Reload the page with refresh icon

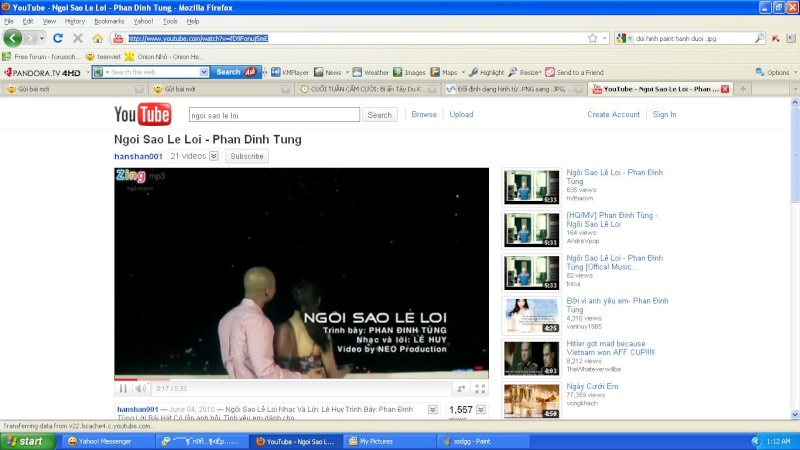click(x=58, y=38)
